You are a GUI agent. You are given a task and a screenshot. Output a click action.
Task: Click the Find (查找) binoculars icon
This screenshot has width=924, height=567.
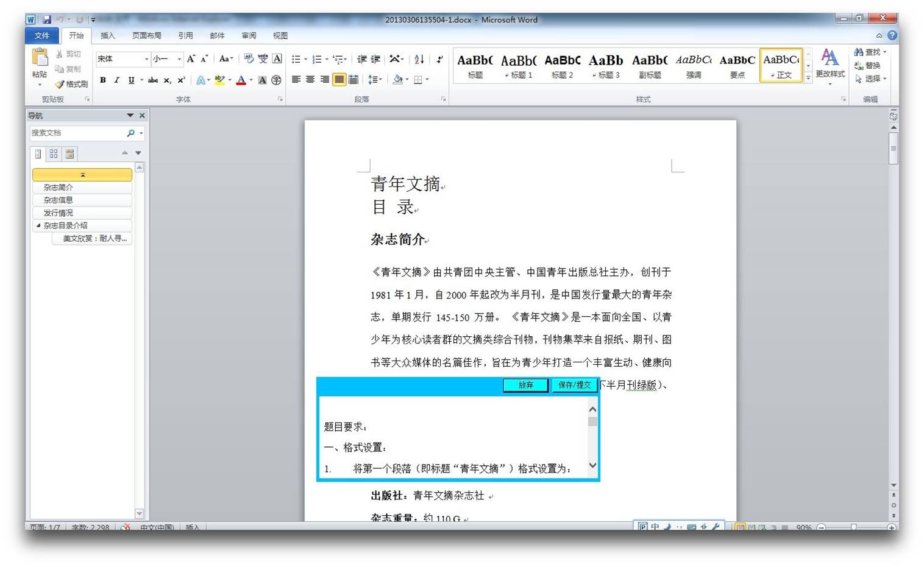coord(859,52)
